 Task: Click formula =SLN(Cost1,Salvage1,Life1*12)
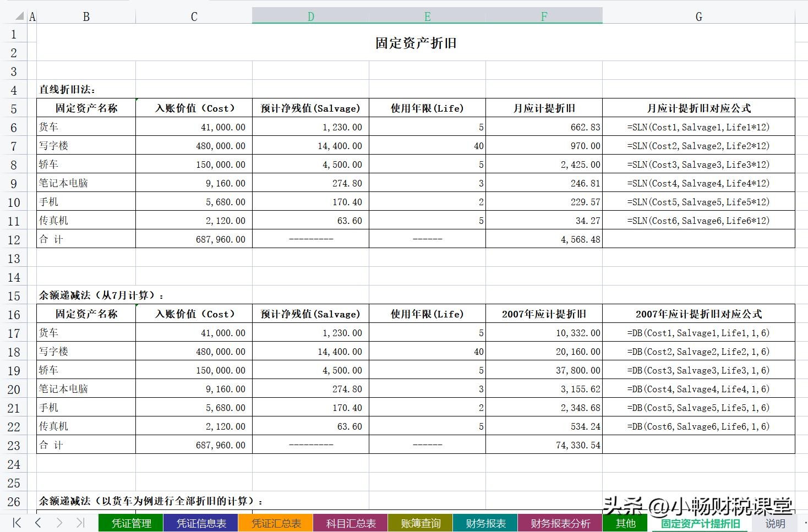click(x=698, y=127)
